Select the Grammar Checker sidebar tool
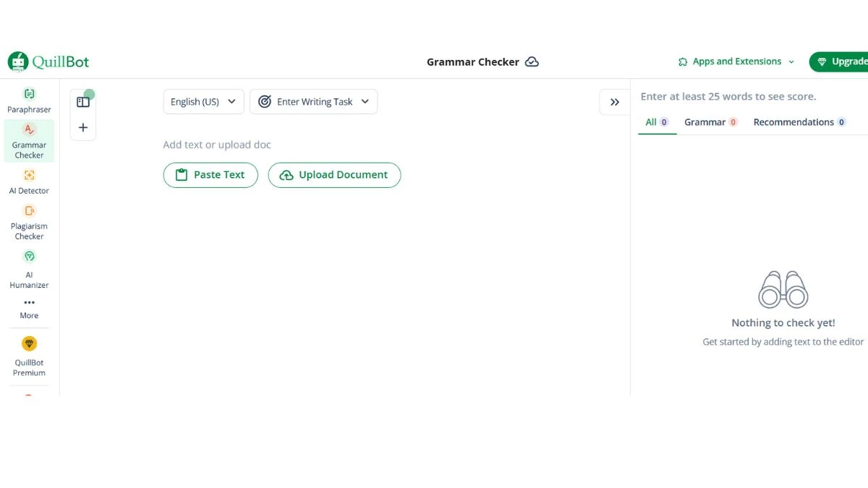 (29, 140)
